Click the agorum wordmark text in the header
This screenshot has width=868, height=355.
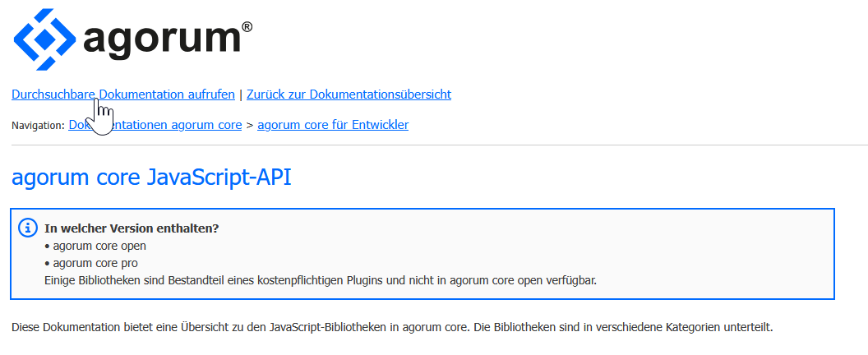(161, 39)
